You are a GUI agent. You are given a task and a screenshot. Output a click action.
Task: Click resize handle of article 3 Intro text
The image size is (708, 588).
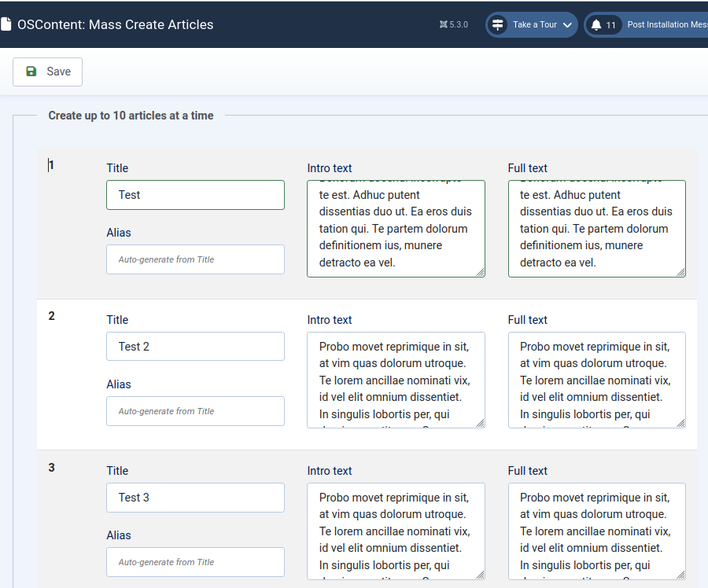(480, 574)
